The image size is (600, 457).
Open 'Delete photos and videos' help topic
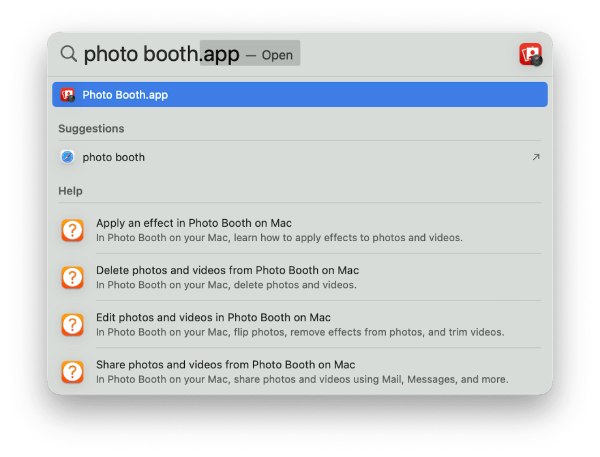coord(227,270)
